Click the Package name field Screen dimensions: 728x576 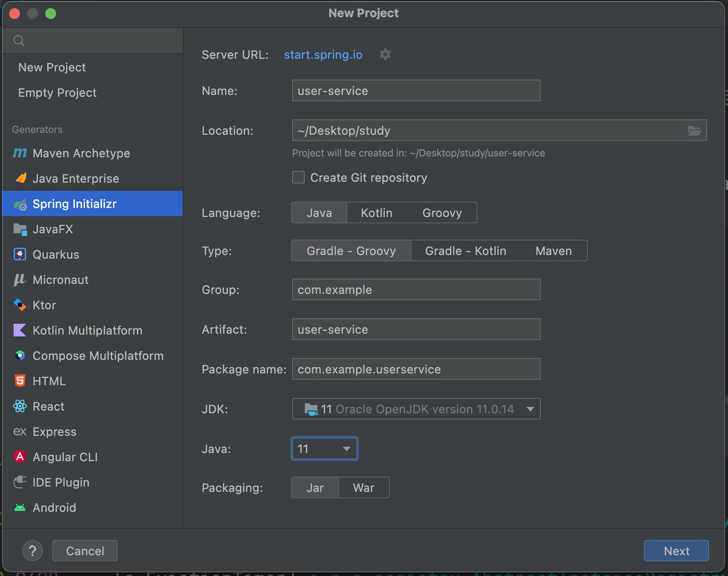click(x=416, y=369)
